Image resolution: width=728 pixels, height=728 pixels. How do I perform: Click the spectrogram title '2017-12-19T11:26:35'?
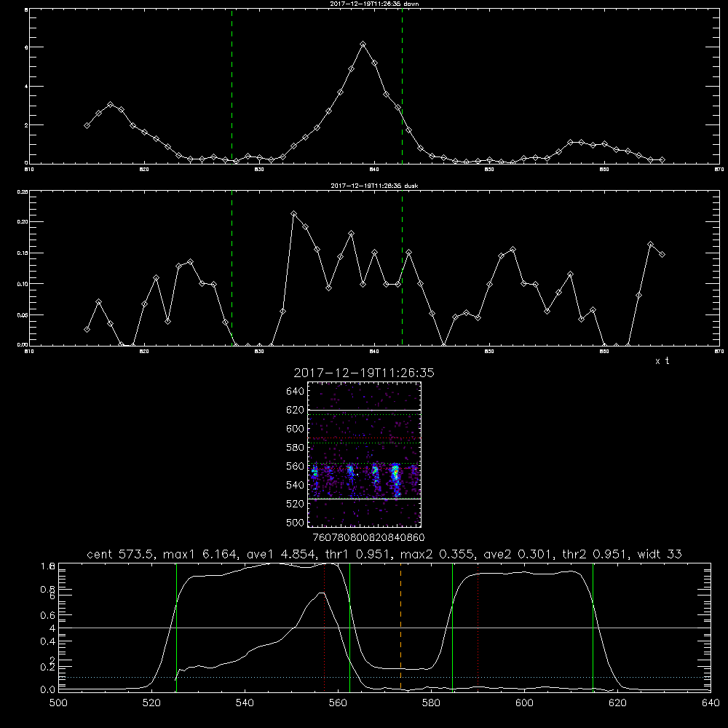[364, 373]
